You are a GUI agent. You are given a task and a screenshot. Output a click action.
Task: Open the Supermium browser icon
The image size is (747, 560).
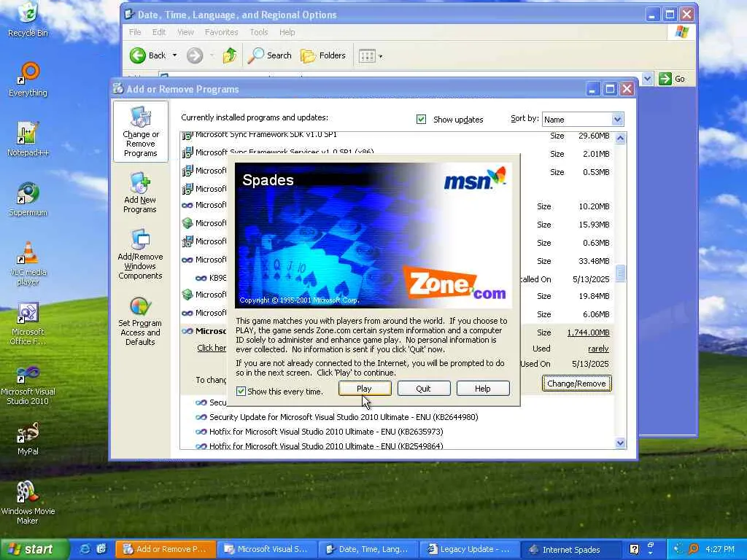[x=28, y=199]
